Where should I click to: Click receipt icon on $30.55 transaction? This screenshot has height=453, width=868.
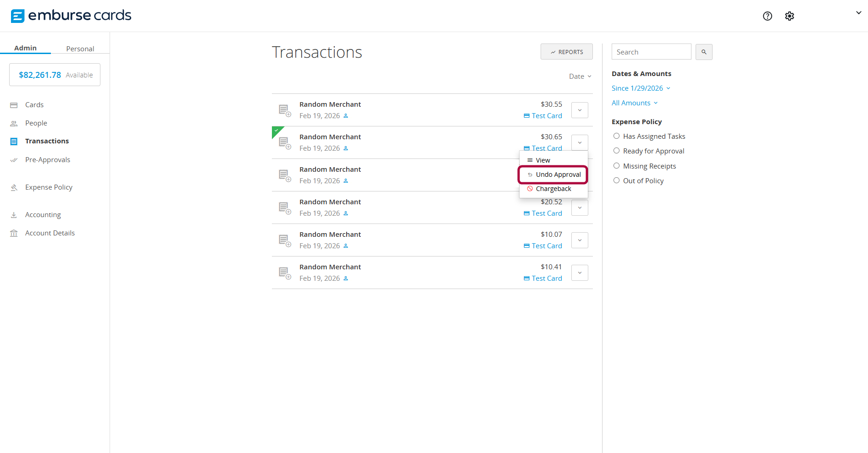pos(285,110)
